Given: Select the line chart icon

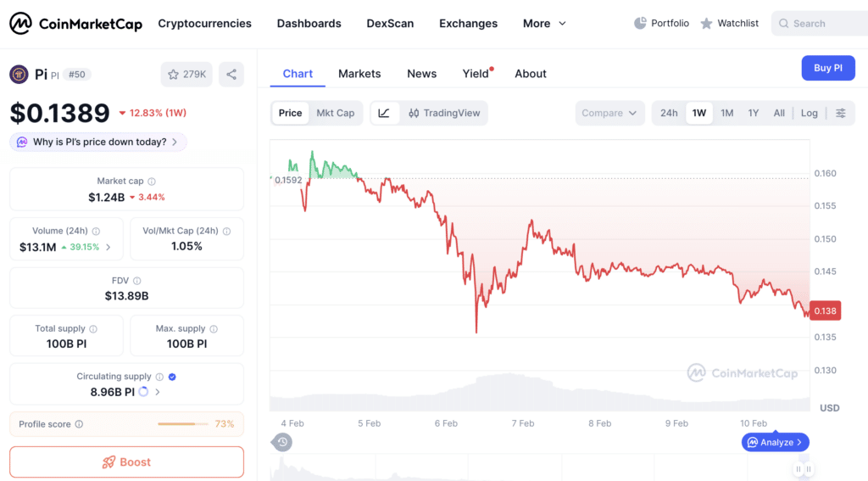Looking at the screenshot, I should pos(384,113).
